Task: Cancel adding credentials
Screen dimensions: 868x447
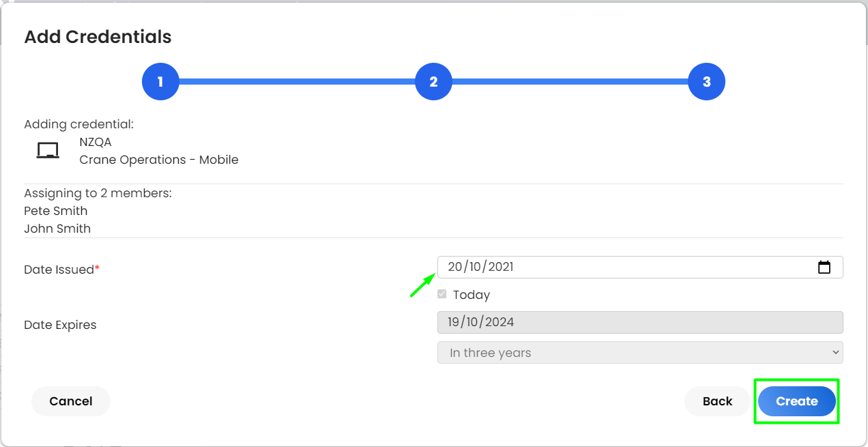Action: (x=71, y=401)
